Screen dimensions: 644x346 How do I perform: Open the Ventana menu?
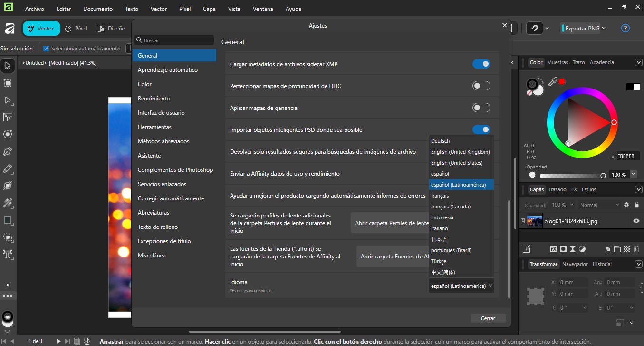click(262, 9)
